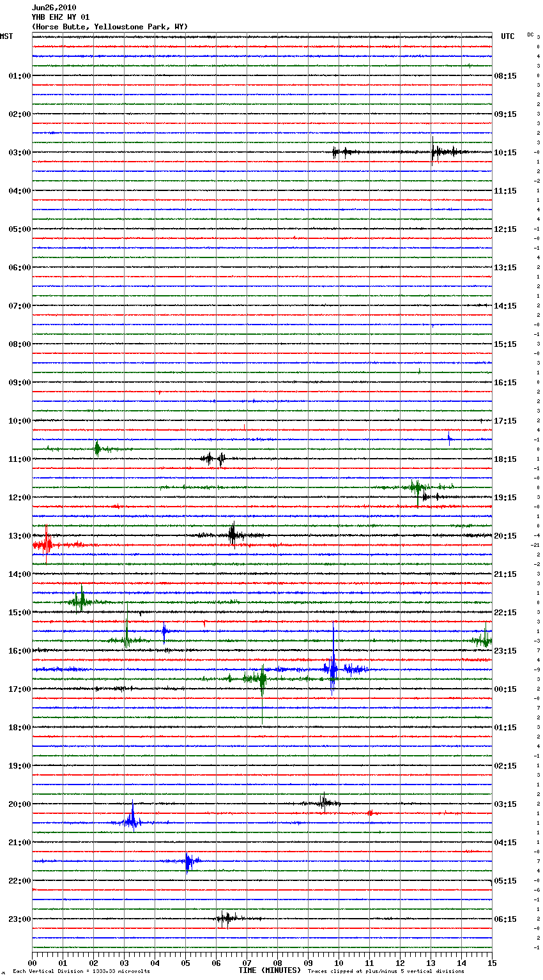This screenshot has height=980, width=543.
Task: Click minute tick label 15 on x-axis
Action: (492, 963)
